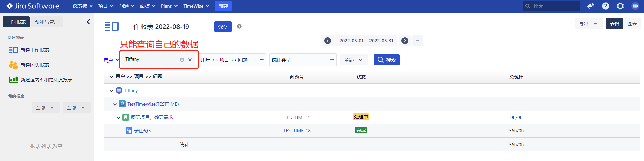Click help icon next to Save button
Screen dimensions: 644x161
(x=239, y=26)
